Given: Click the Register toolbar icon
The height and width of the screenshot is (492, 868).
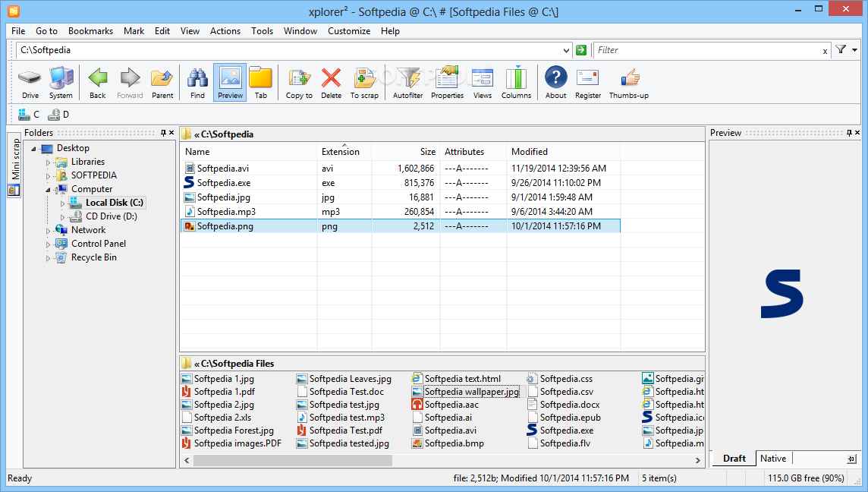Looking at the screenshot, I should coord(588,83).
